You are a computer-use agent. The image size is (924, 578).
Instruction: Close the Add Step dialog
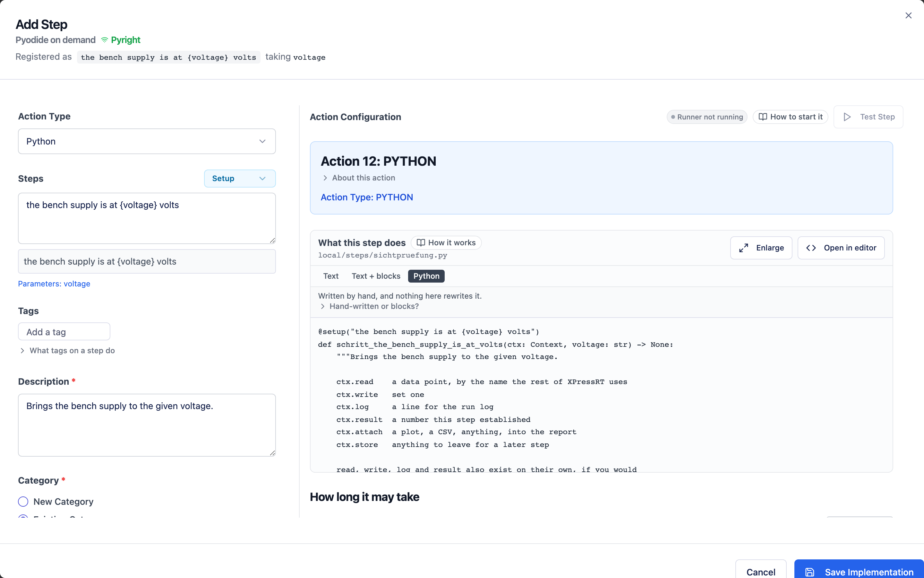click(908, 16)
